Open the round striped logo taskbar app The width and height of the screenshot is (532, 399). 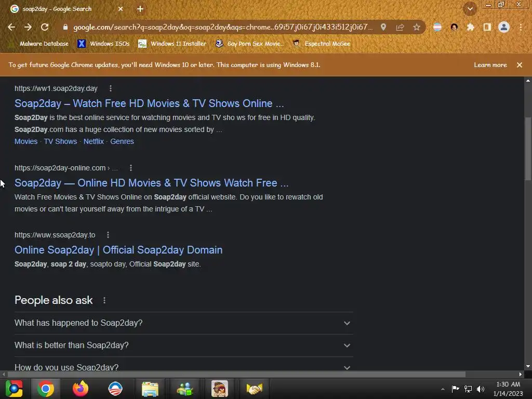pyautogui.click(x=115, y=389)
